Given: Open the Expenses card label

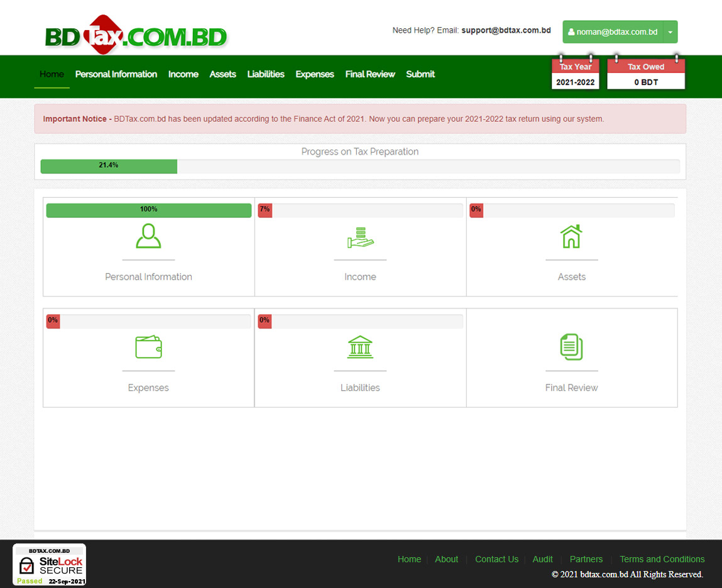Looking at the screenshot, I should [148, 388].
